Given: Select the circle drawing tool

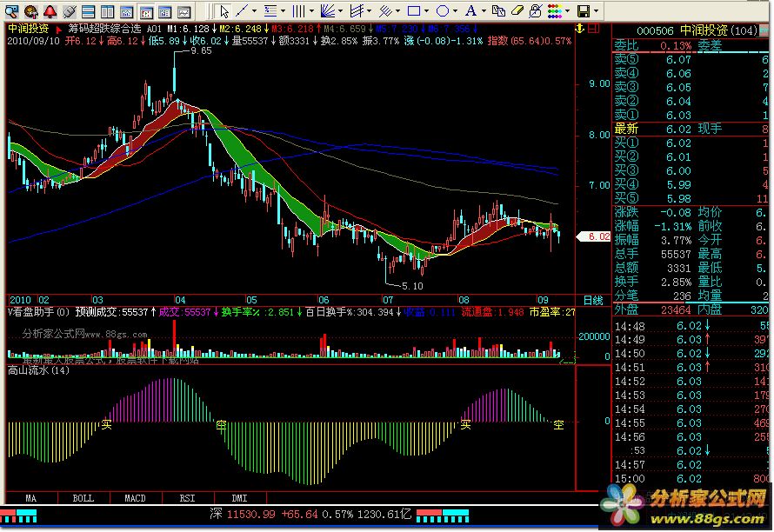Looking at the screenshot, I should point(443,10).
